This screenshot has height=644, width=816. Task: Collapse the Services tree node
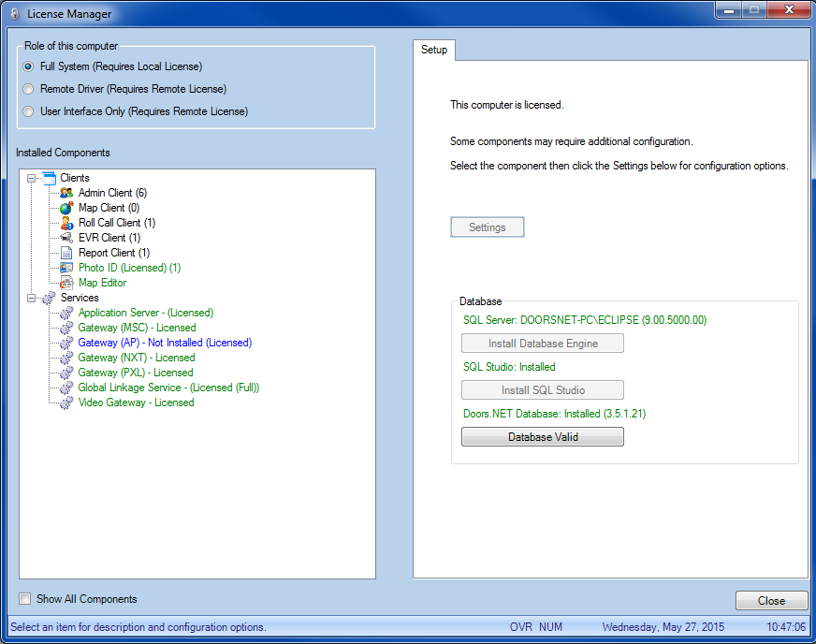pos(33,298)
